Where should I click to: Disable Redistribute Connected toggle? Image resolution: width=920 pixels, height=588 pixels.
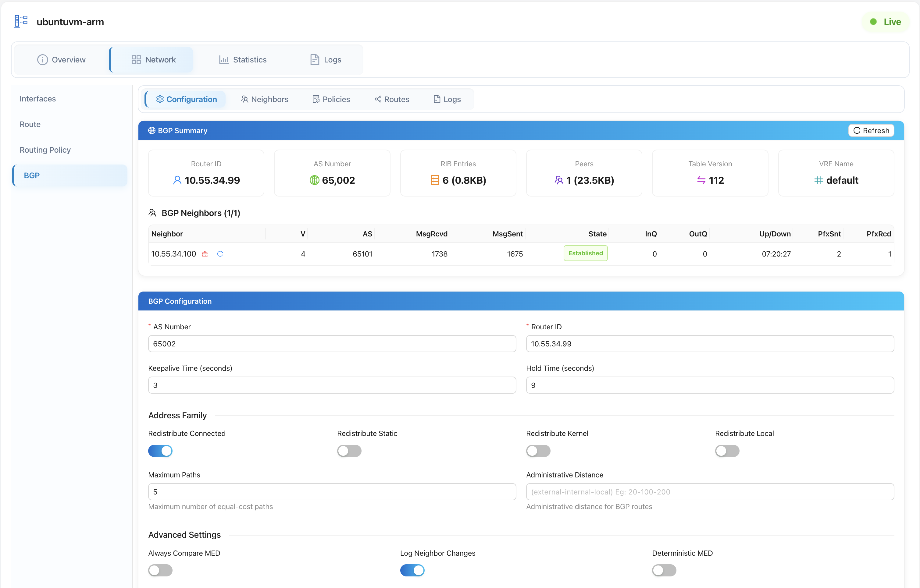tap(160, 451)
